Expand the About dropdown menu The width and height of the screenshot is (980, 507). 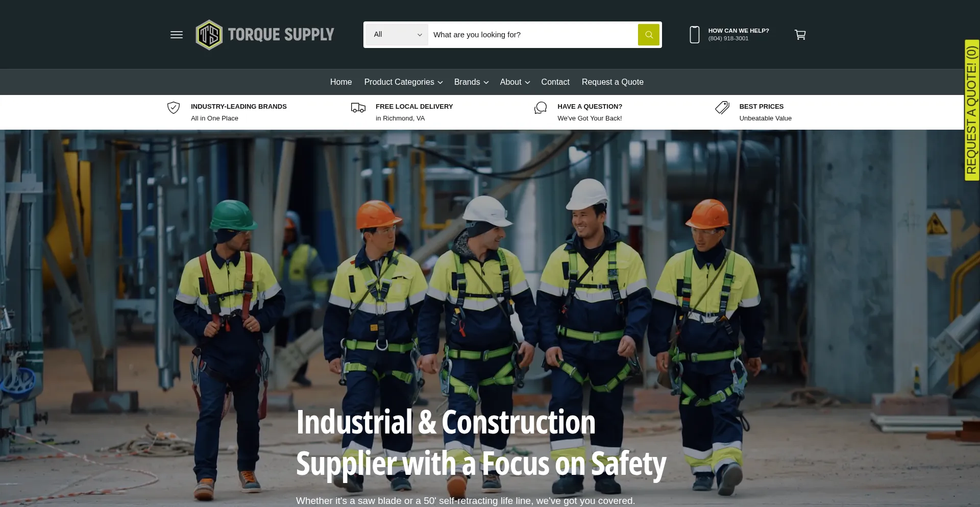tap(515, 82)
